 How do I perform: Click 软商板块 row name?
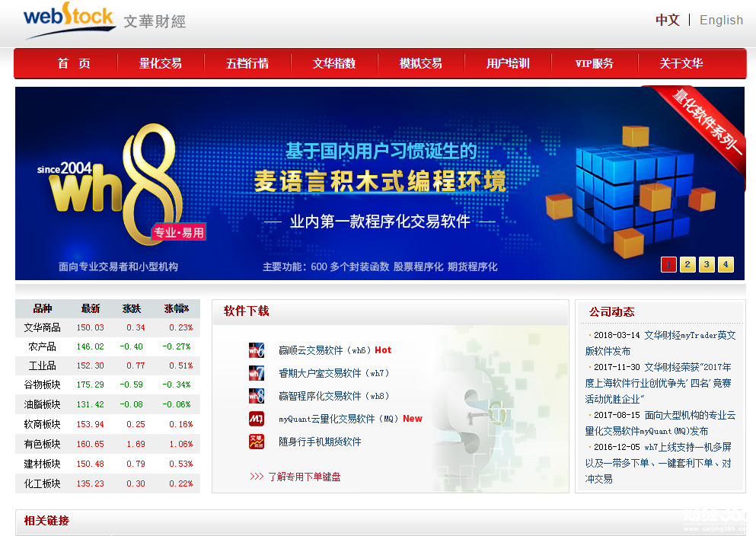[43, 424]
